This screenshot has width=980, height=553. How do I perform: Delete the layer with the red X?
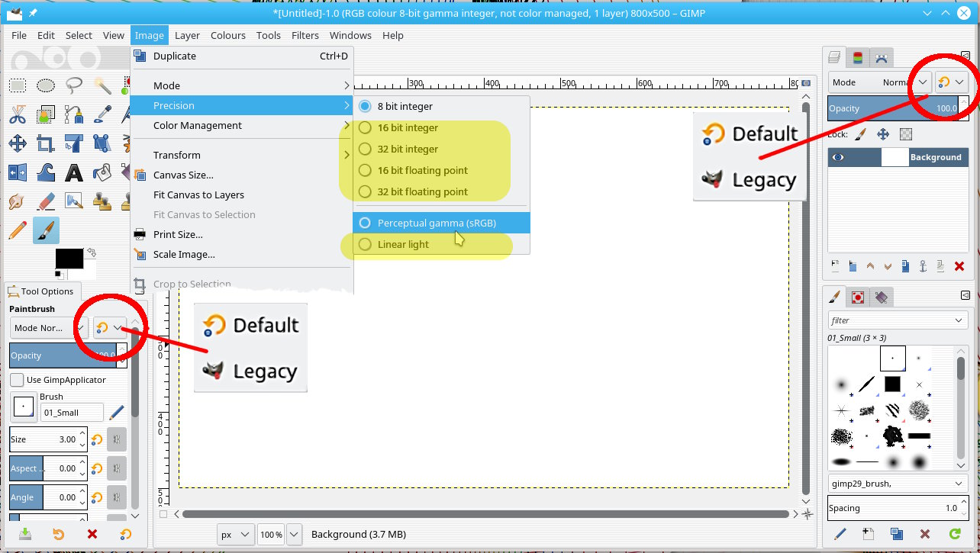959,266
